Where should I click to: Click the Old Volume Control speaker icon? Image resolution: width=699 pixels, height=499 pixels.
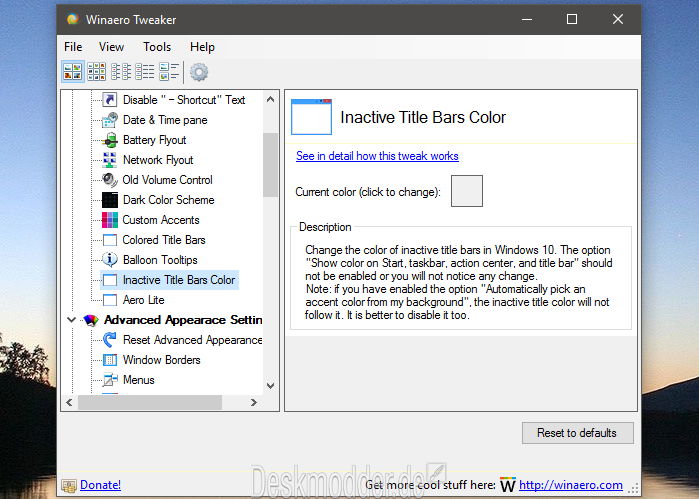[x=110, y=180]
